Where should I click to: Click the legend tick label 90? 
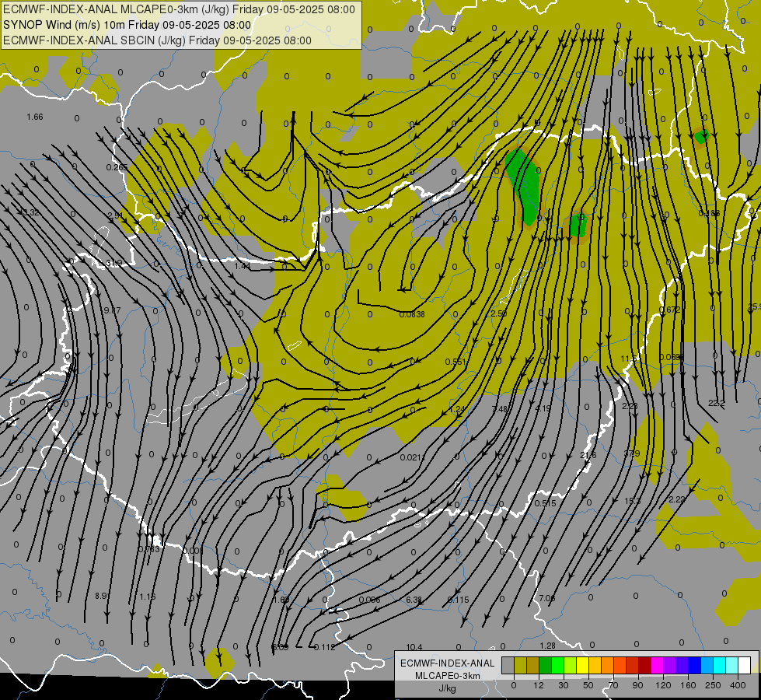(638, 685)
